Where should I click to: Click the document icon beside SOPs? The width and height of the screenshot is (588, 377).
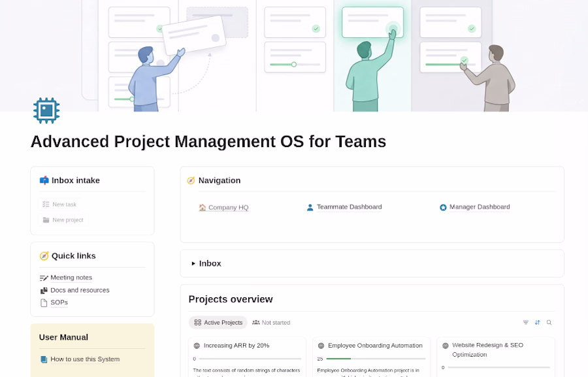click(44, 303)
